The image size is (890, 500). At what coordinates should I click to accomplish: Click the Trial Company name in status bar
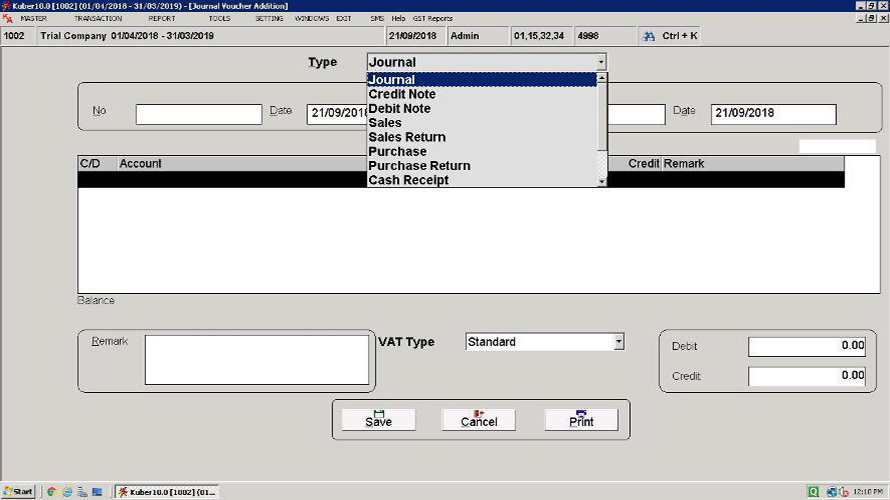(73, 36)
